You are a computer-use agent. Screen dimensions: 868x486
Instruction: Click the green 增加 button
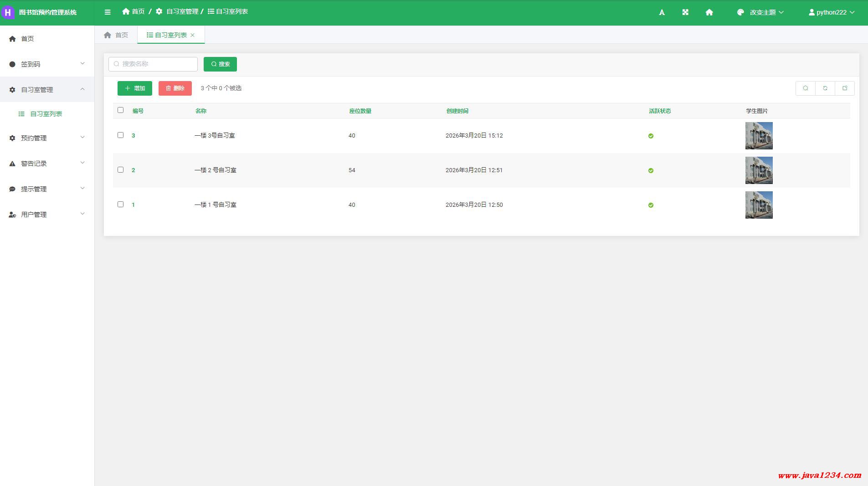pyautogui.click(x=135, y=88)
